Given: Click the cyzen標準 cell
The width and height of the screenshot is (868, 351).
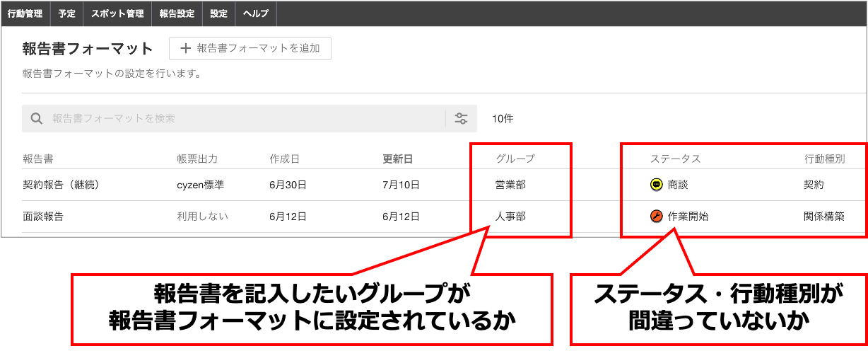Looking at the screenshot, I should click(202, 185).
